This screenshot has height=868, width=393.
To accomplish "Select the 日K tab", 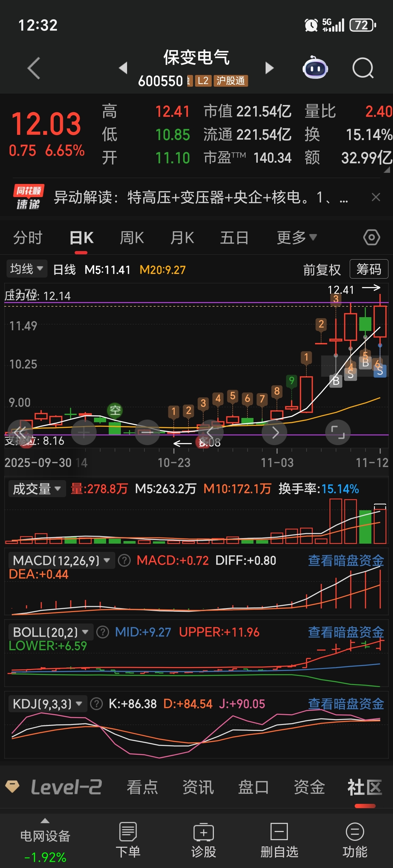I will coord(82,238).
